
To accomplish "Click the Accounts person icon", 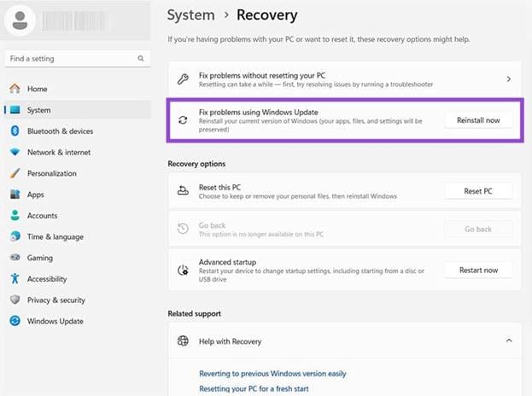I will click(15, 216).
